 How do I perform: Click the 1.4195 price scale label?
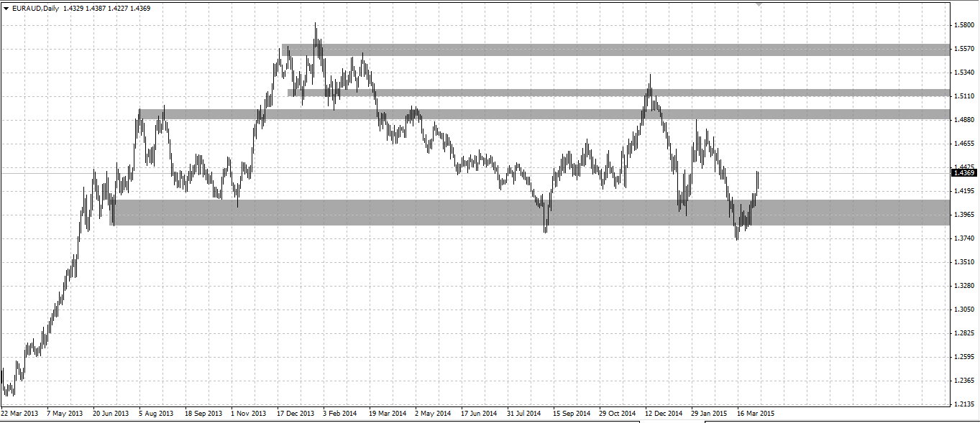click(964, 191)
